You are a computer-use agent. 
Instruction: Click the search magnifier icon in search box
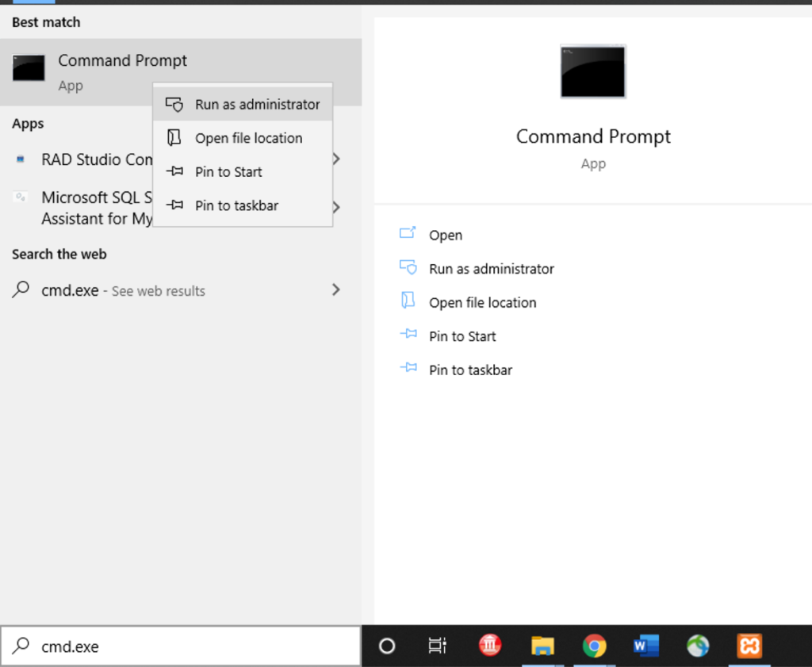[21, 646]
